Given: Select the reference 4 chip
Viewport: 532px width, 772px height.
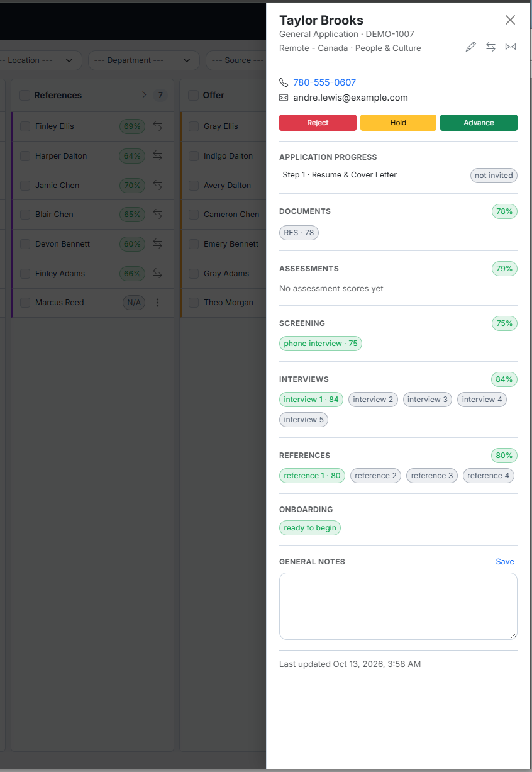Looking at the screenshot, I should coord(489,476).
